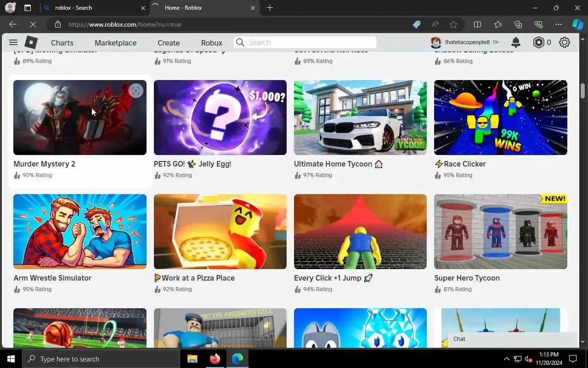Open the Favorites list icon
The width and height of the screenshot is (588, 368).
tap(498, 24)
